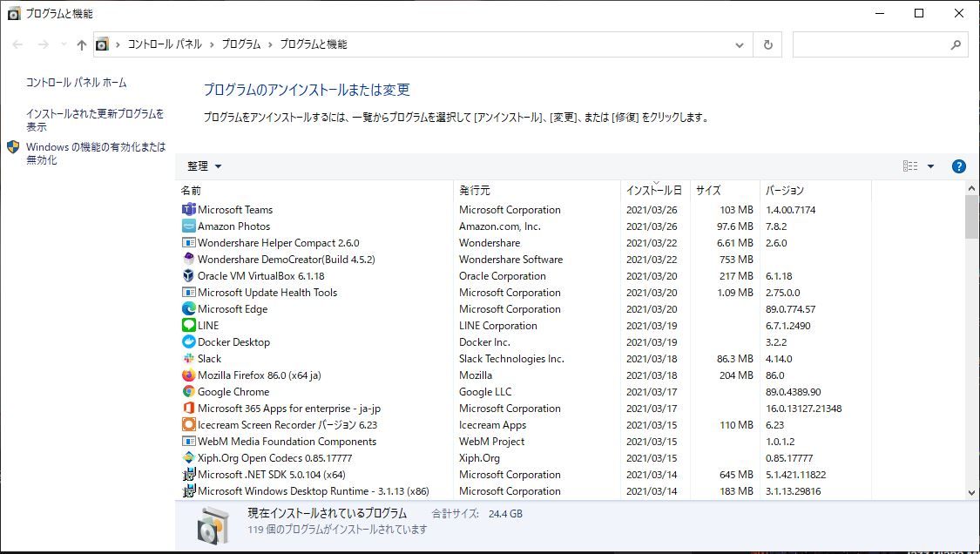980x554 pixels.
Task: Sort by 発行元 column header
Action: pos(537,190)
